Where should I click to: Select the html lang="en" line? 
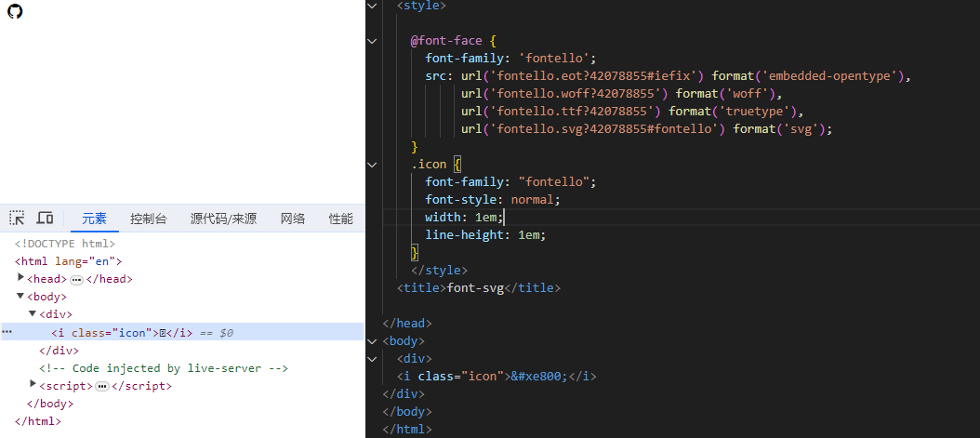(68, 261)
